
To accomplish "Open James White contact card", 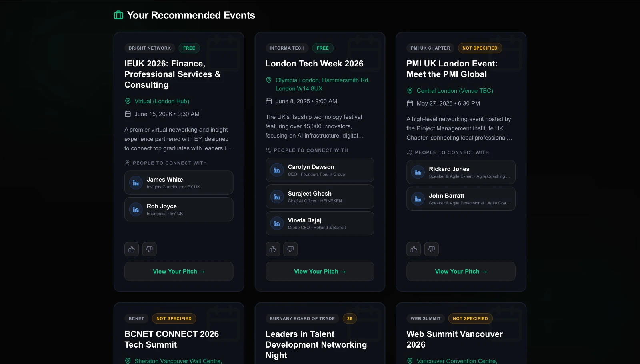I will (x=179, y=183).
